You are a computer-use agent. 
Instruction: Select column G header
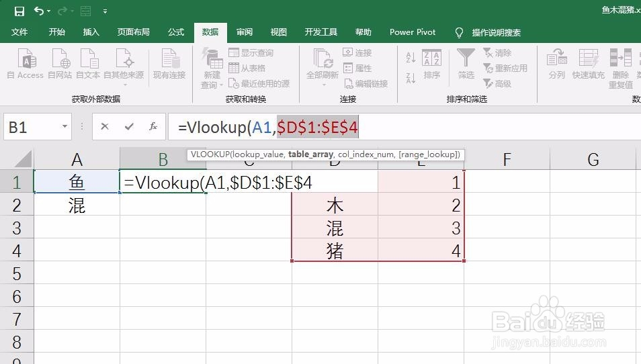[x=593, y=159]
